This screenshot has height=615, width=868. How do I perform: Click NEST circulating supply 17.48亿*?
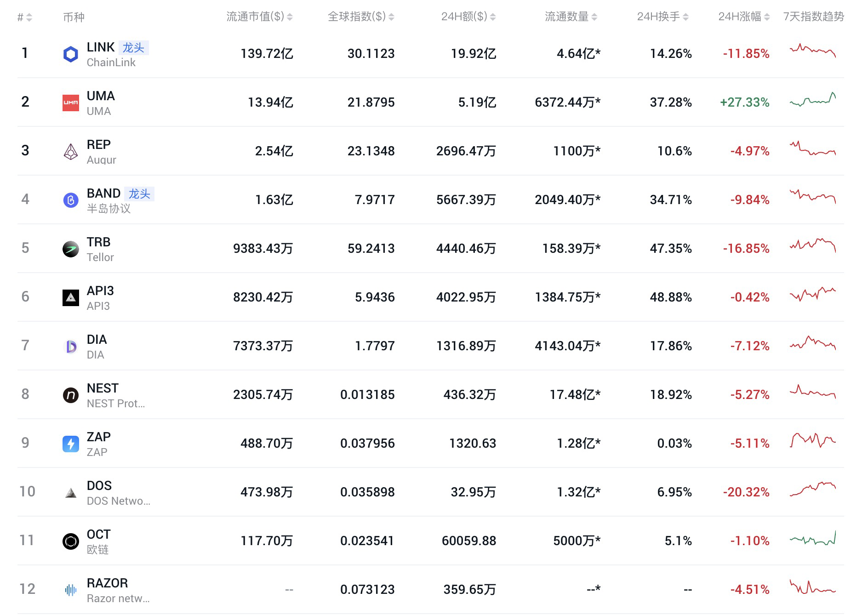click(x=575, y=395)
